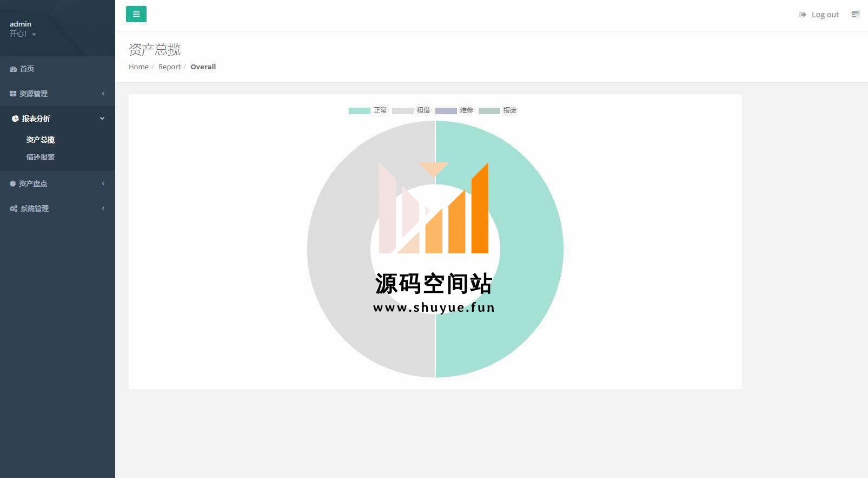The image size is (868, 478).
Task: Go to the Report breadcrumb link
Action: 169,67
